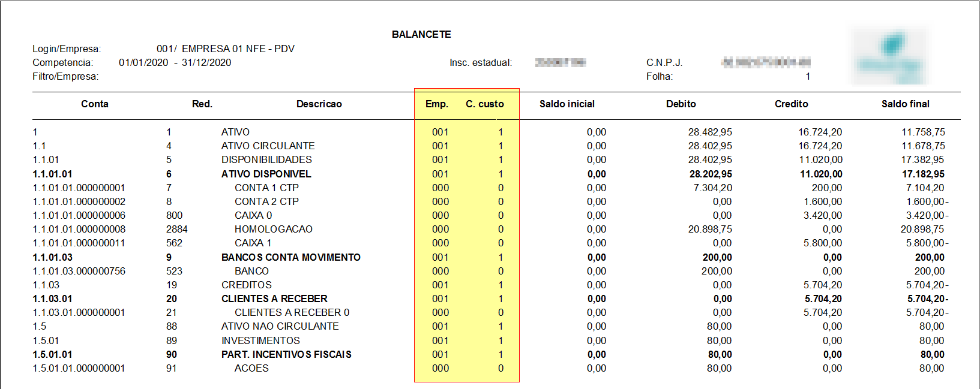The height and width of the screenshot is (389, 980).
Task: Click the credit value 11.020,00 in DISPONIBILIDADES row
Action: (x=820, y=159)
